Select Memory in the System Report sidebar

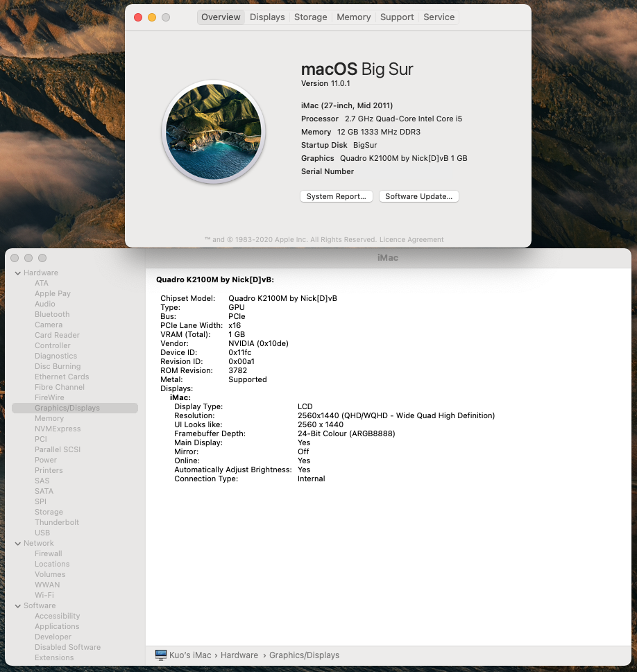click(49, 418)
